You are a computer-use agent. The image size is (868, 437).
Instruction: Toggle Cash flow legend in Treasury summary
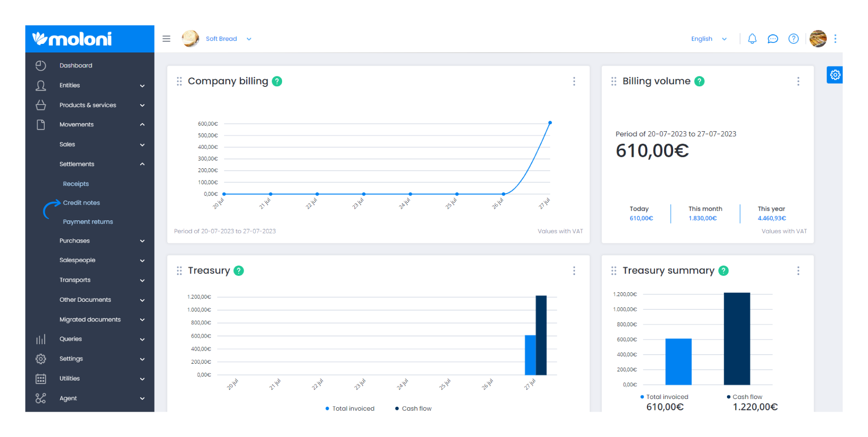744,397
